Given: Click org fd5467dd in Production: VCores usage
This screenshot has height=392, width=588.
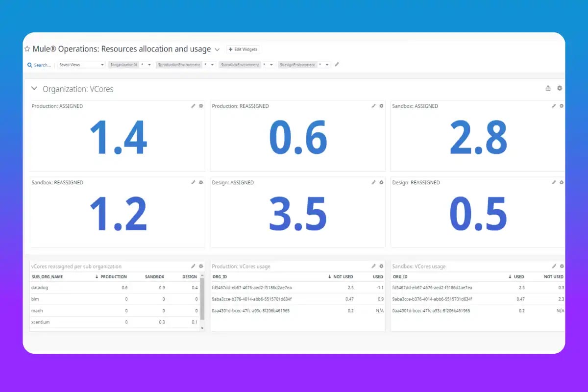Looking at the screenshot, I should (251, 288).
